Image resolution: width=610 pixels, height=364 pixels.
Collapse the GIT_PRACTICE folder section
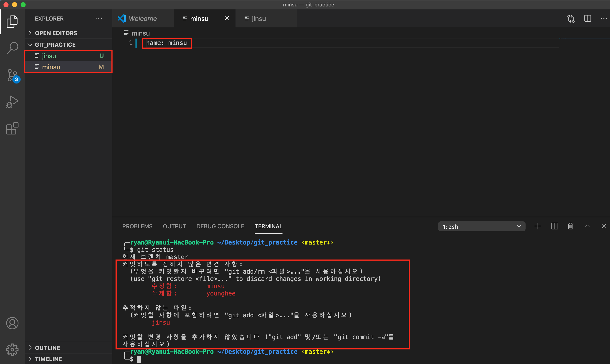click(x=55, y=45)
